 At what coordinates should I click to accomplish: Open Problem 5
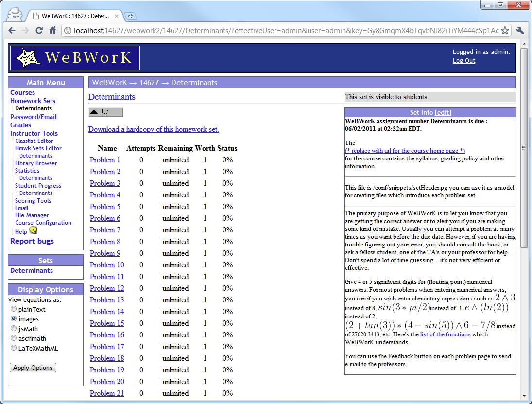(x=105, y=207)
